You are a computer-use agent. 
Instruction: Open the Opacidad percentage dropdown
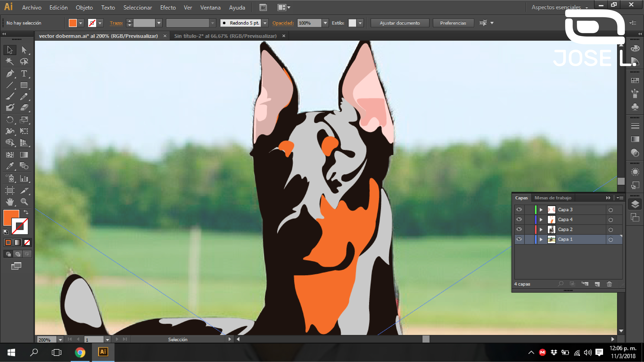[x=325, y=23]
